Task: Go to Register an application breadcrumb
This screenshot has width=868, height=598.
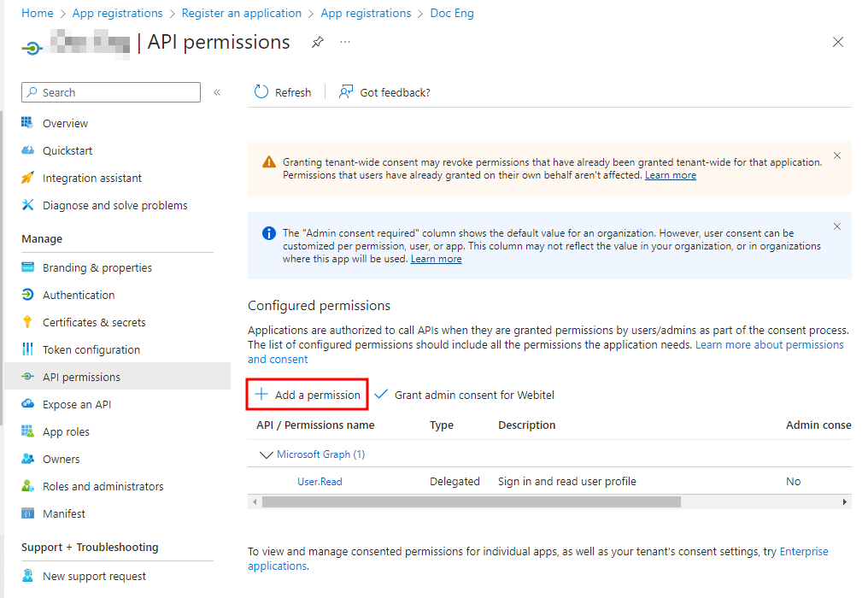Action: [x=242, y=13]
